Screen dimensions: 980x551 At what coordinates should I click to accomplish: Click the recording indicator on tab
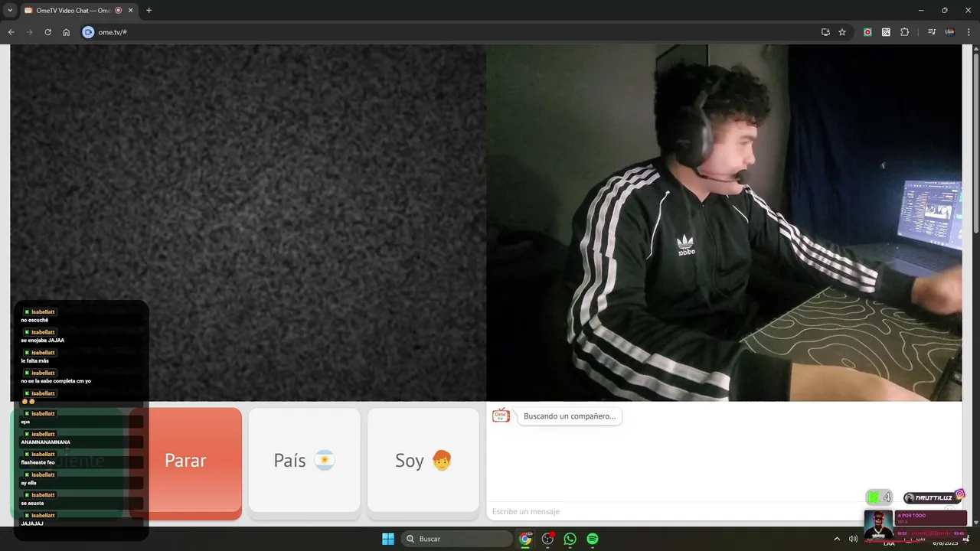click(119, 11)
